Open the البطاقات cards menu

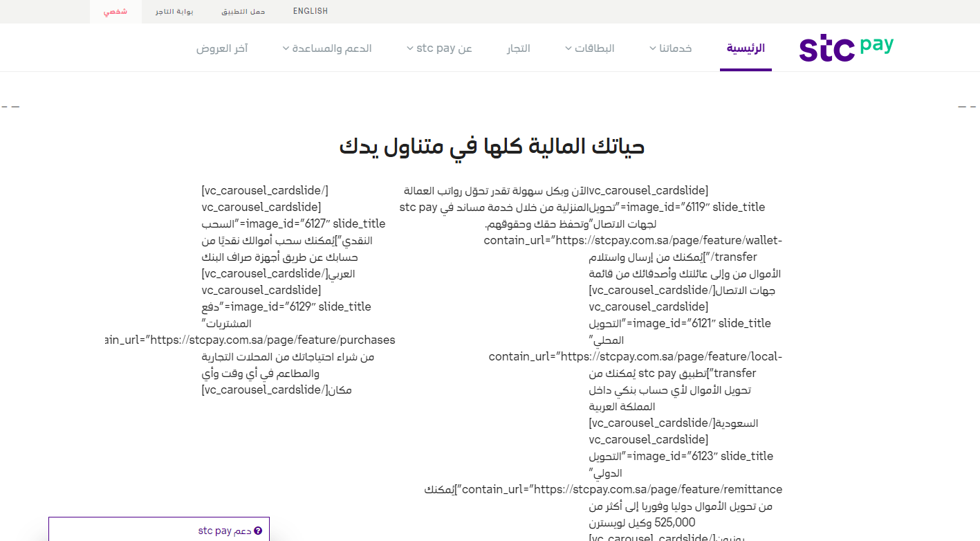595,48
